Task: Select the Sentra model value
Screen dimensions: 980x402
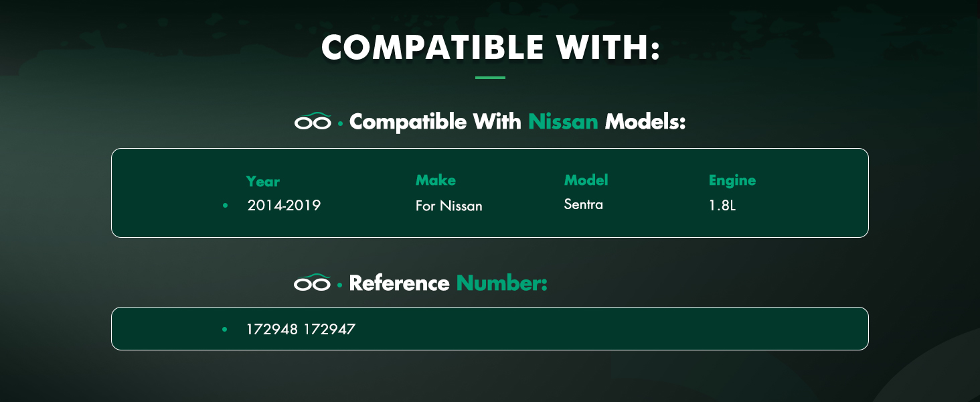Action: 583,204
